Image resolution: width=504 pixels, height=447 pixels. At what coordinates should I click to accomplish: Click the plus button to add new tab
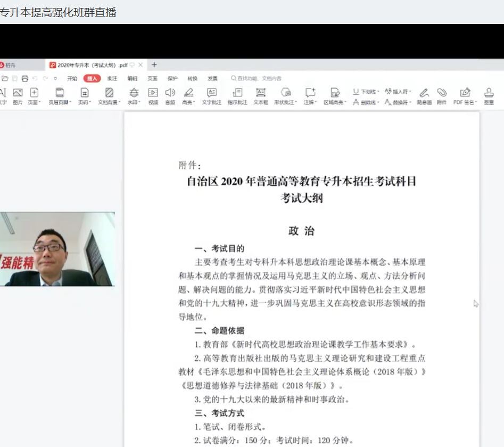154,65
